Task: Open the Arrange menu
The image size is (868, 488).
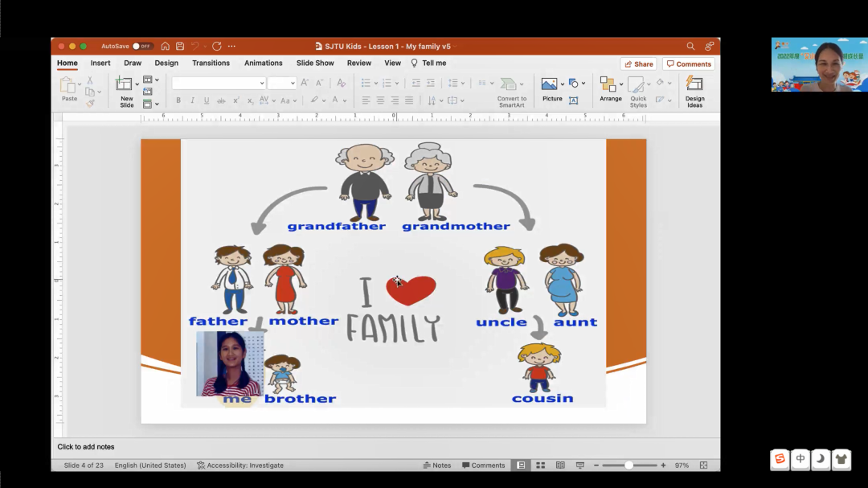Action: pyautogui.click(x=611, y=90)
